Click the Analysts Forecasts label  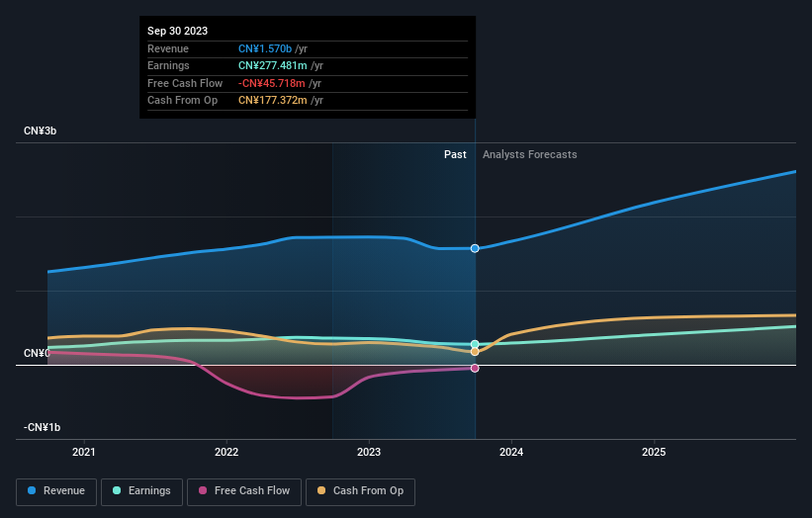click(530, 154)
